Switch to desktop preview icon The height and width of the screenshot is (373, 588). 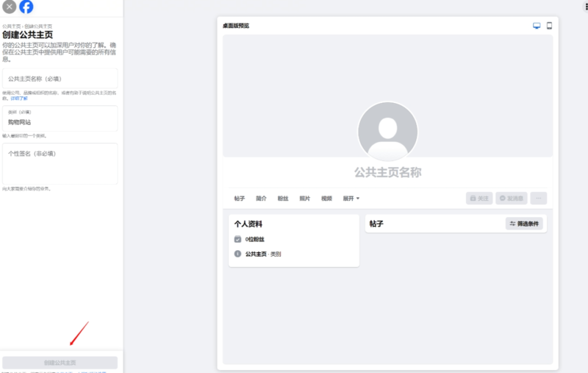point(537,26)
